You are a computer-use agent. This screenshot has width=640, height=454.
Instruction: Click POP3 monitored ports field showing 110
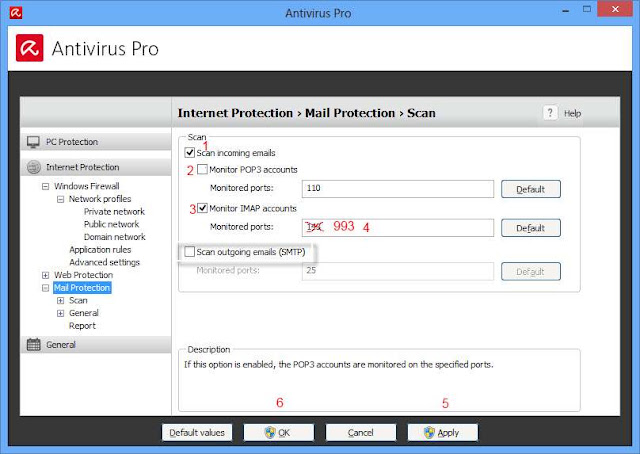[398, 189]
